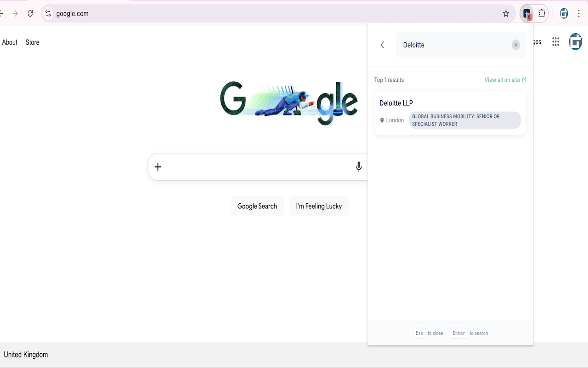The height and width of the screenshot is (368, 588).
Task: Click the address bar showing google.com
Action: coord(278,13)
